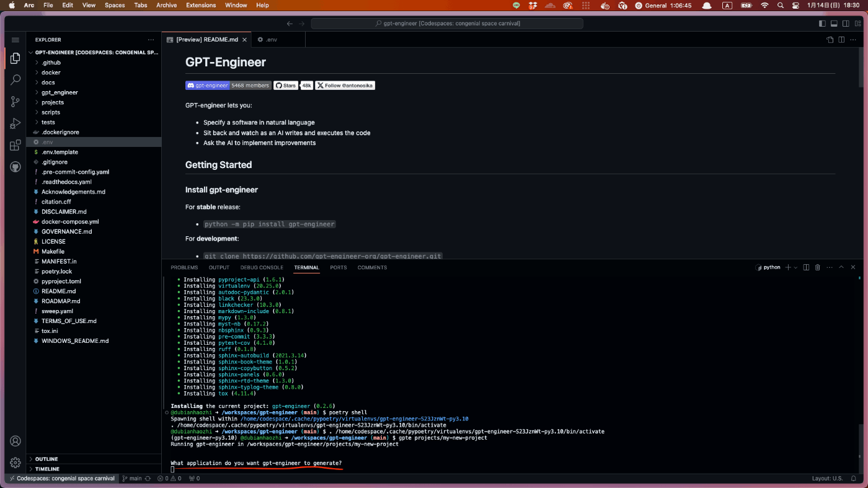Click the terminal prompt input line
868x488 pixels.
[173, 469]
